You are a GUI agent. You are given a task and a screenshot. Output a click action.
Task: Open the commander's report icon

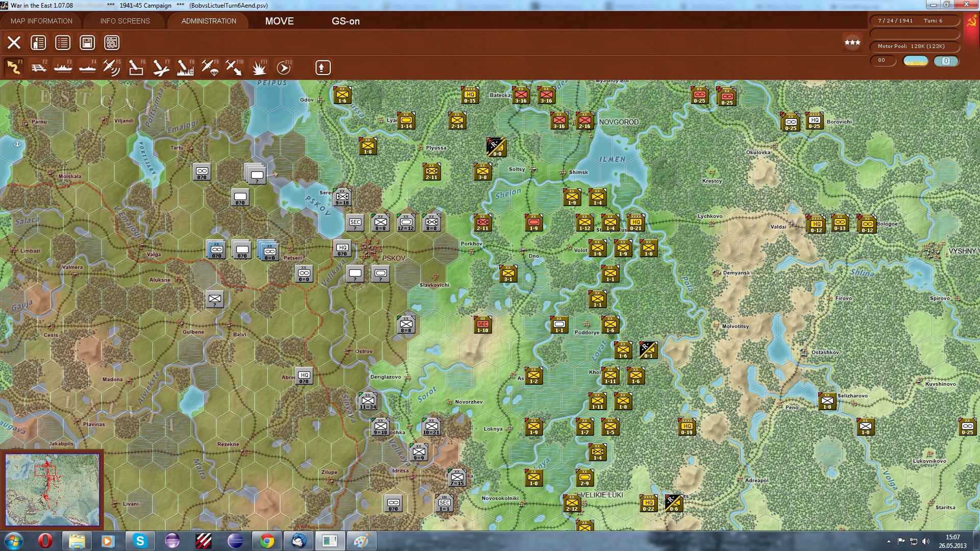coord(38,42)
